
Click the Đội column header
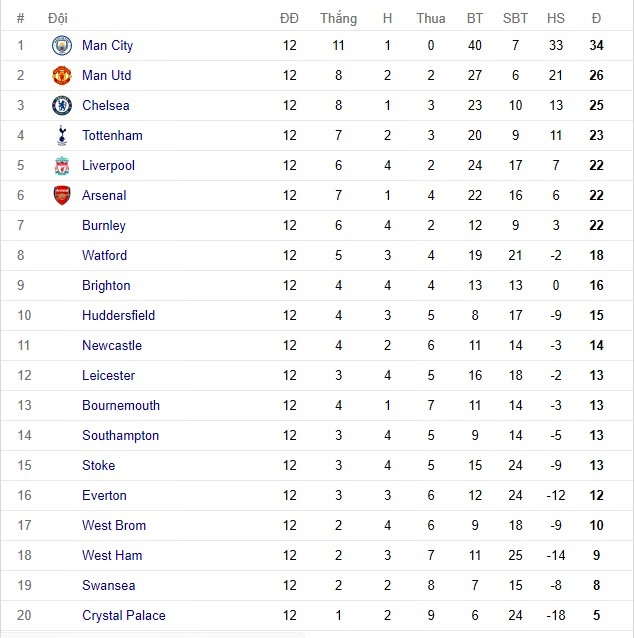58,18
